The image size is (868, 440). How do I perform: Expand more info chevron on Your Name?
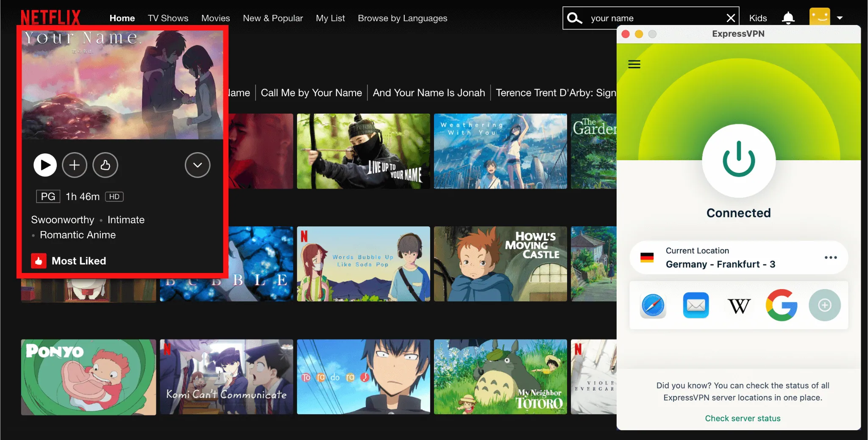(198, 165)
